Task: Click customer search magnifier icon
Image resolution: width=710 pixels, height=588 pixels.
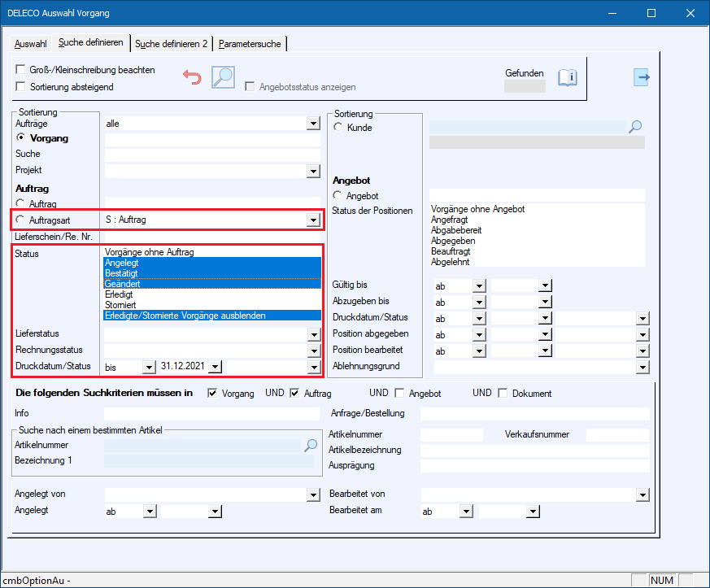Action: click(x=636, y=127)
